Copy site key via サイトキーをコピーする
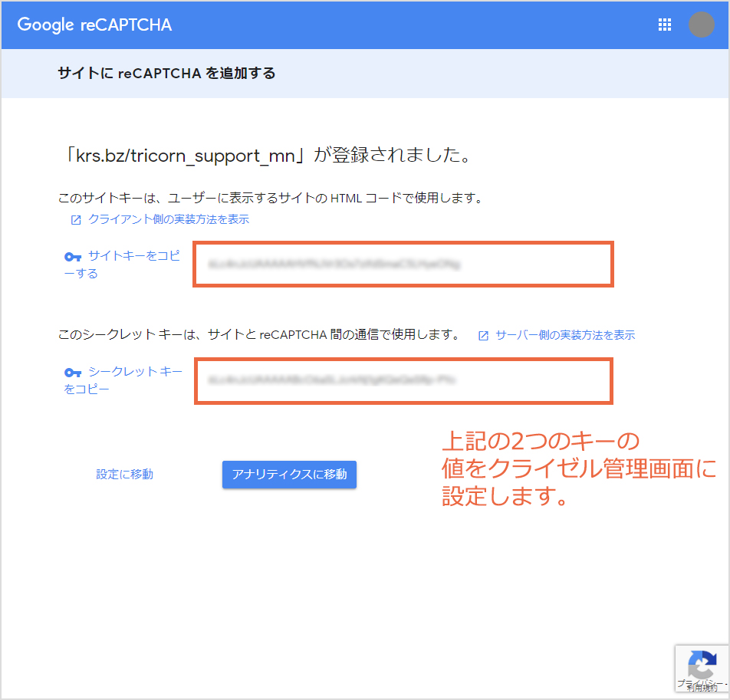 [123, 265]
